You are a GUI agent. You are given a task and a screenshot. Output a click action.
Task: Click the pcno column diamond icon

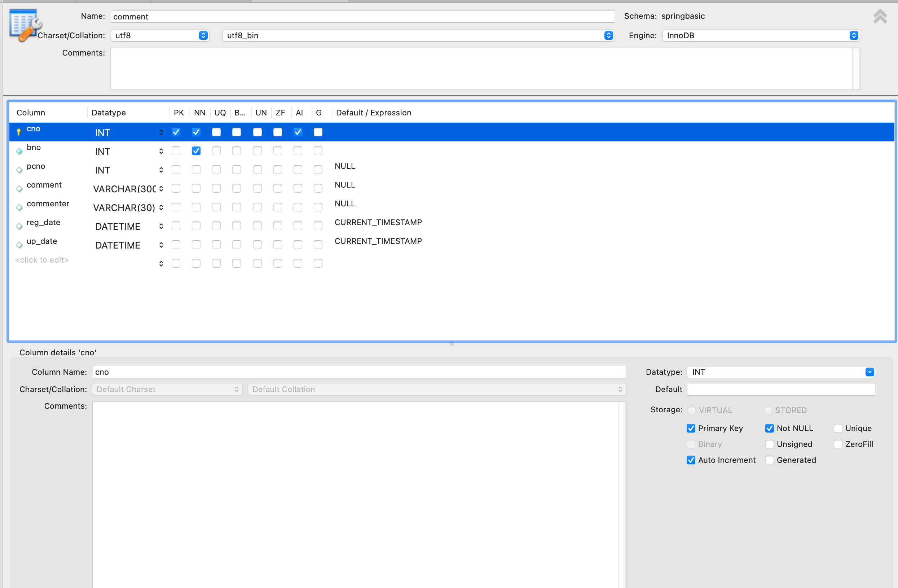click(x=19, y=170)
